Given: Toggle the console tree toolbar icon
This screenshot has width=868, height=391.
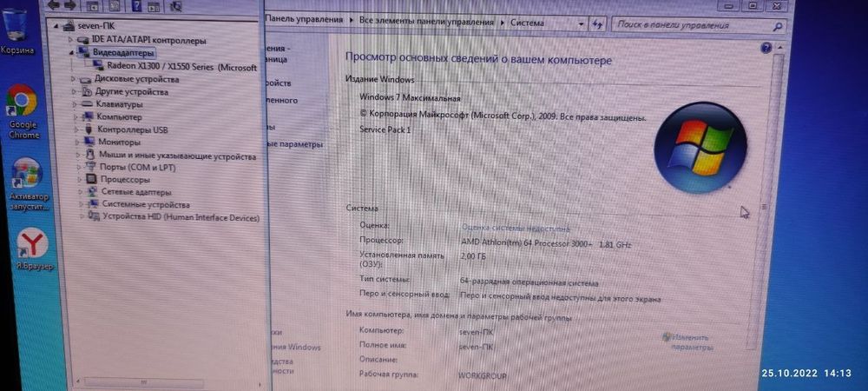Looking at the screenshot, I should tap(93, 6).
